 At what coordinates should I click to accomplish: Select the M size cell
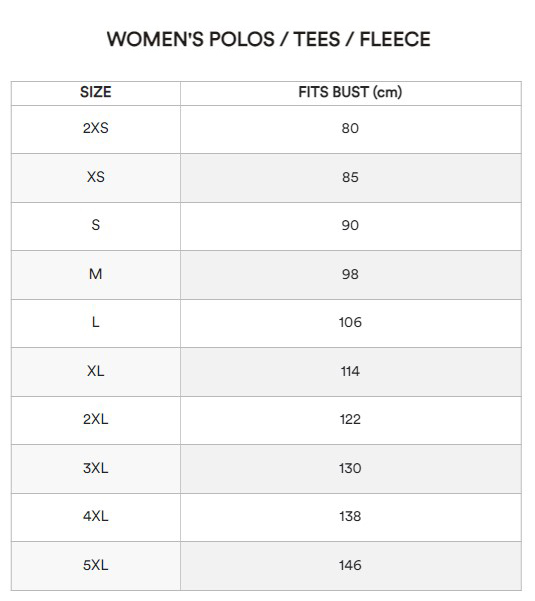pyautogui.click(x=95, y=274)
